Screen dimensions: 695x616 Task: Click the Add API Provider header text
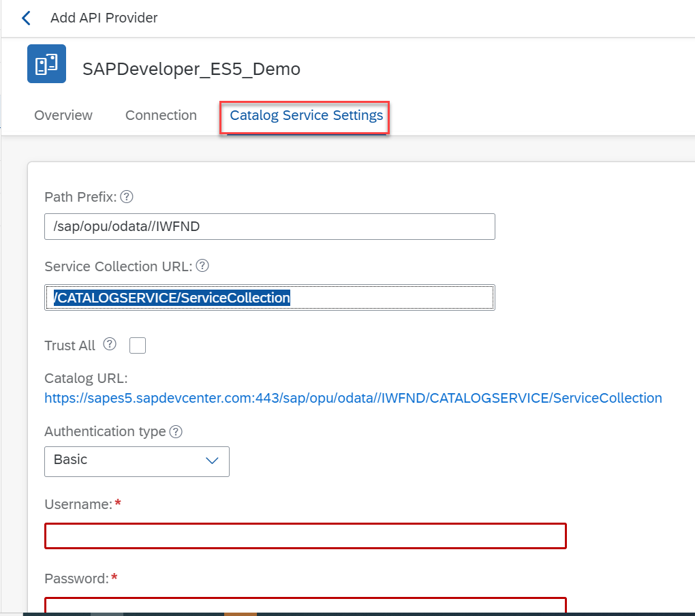pyautogui.click(x=104, y=18)
